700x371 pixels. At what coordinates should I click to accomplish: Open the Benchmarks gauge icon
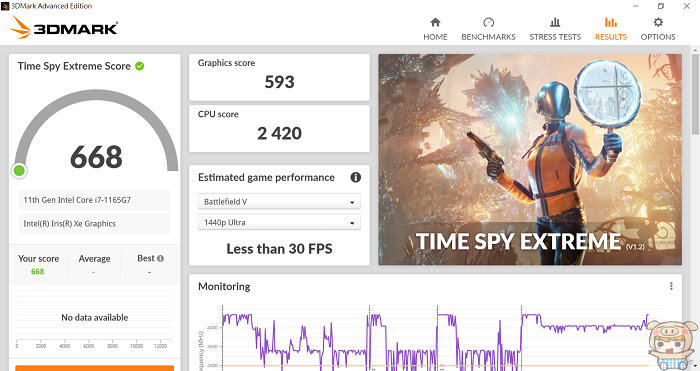tap(488, 22)
